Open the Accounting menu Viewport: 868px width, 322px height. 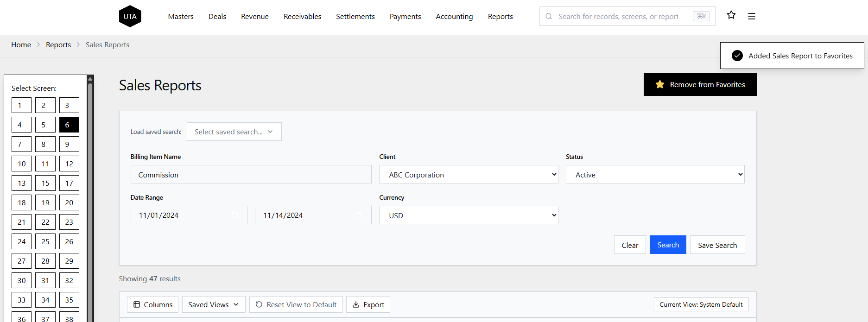point(454,16)
